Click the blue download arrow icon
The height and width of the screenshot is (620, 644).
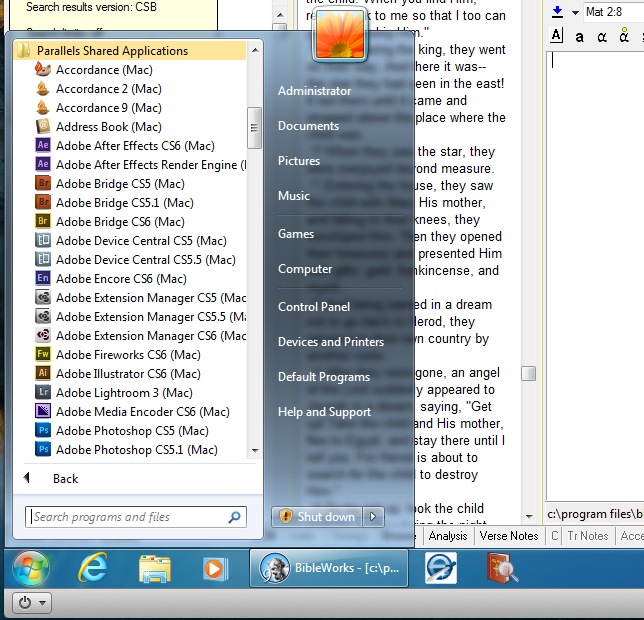click(557, 12)
